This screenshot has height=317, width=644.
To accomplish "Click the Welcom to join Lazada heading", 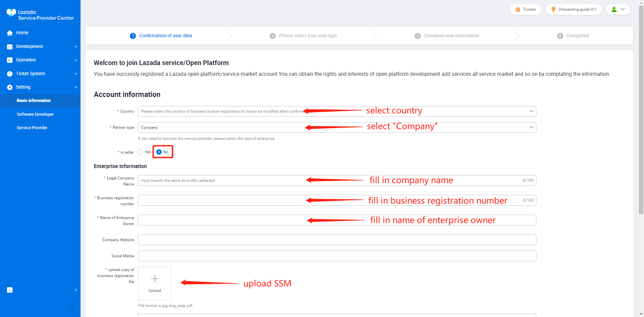I will 161,63.
